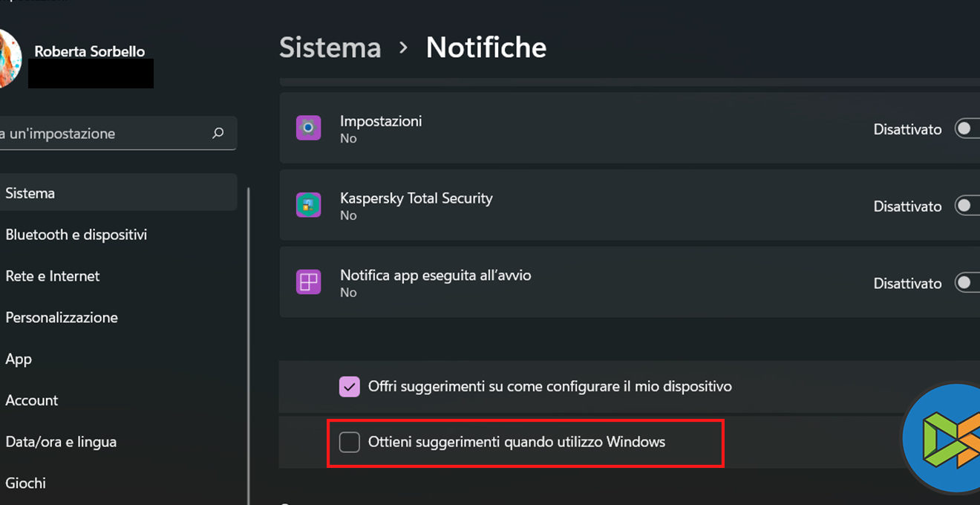Screen dimensions: 980x505
Task: Click the Impostazioni gear app icon
Action: (308, 128)
